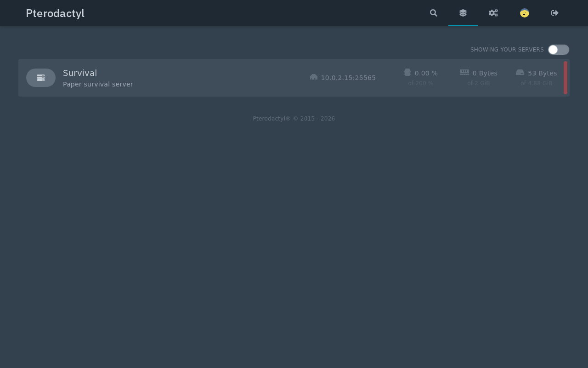Click the Survival server stack icon
The width and height of the screenshot is (588, 368).
[41, 78]
